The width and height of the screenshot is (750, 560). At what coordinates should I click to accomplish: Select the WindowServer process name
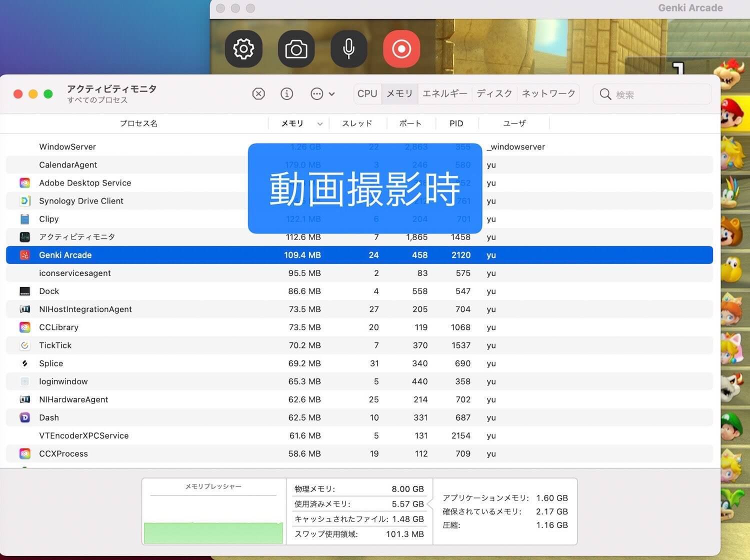[x=67, y=147]
